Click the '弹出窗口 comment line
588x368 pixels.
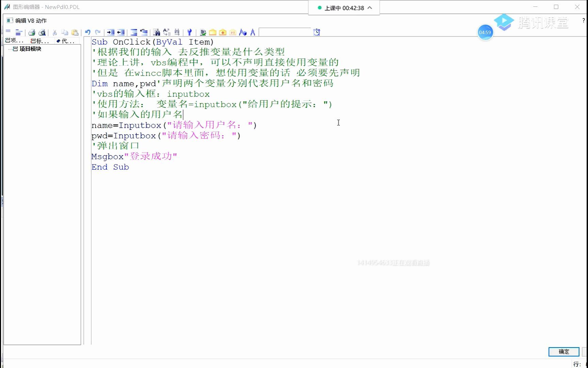tap(115, 146)
